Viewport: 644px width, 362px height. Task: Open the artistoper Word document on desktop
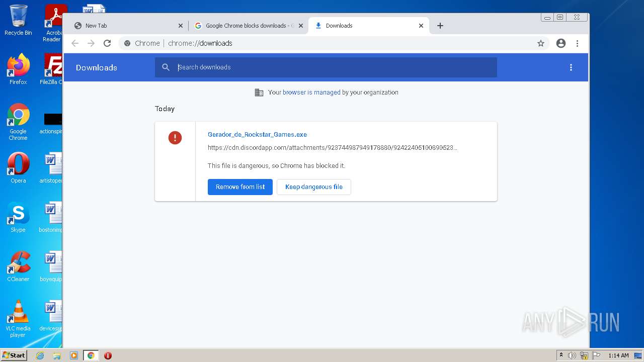pyautogui.click(x=51, y=168)
